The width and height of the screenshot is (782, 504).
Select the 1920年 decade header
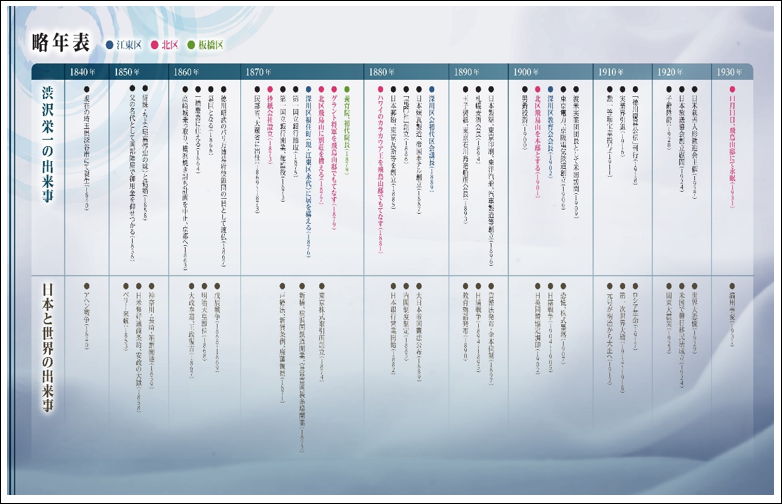click(x=670, y=72)
